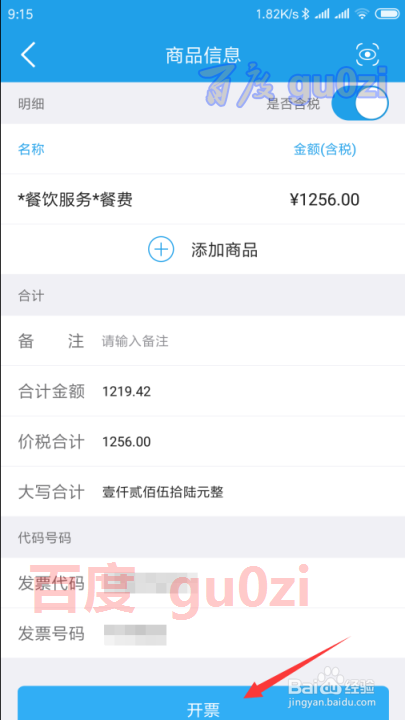
Task: Tap the 价税合计 value 1256.00
Action: point(127,442)
